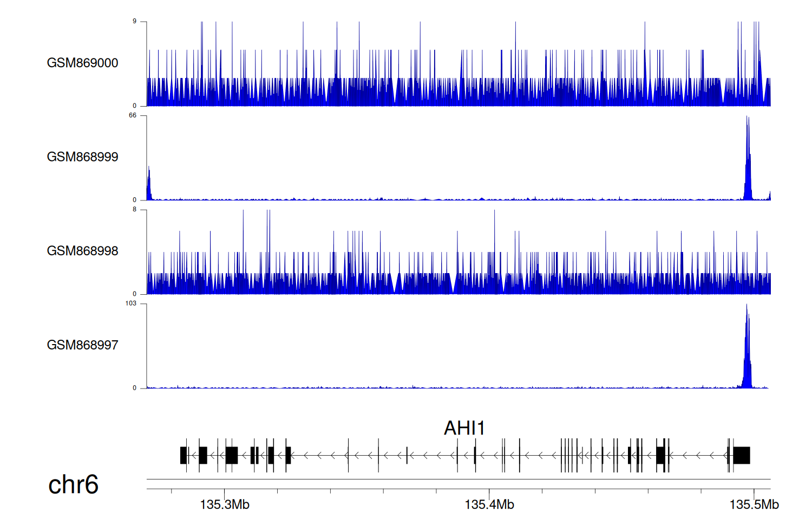Click the 135.5Mb axis position label
The image size is (812, 531).
(754, 505)
